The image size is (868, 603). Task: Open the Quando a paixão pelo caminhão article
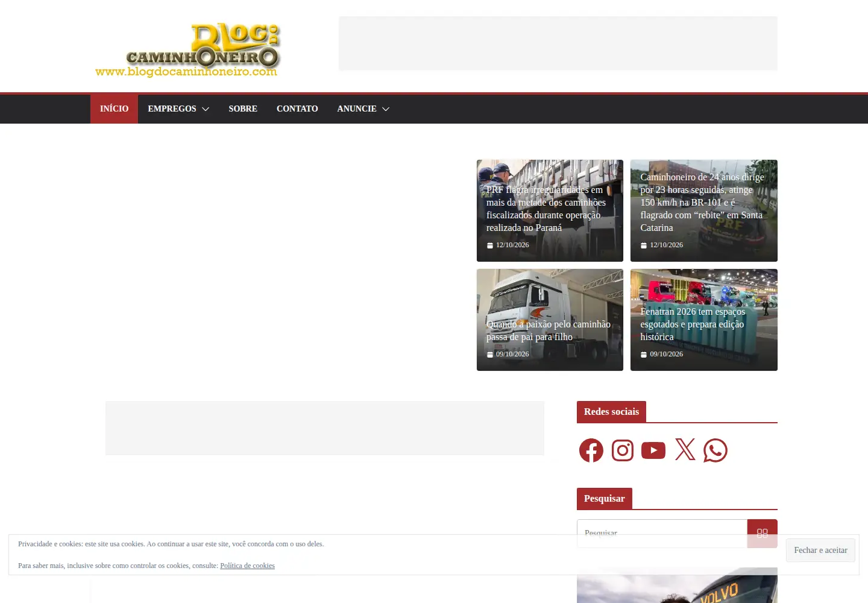tap(549, 330)
